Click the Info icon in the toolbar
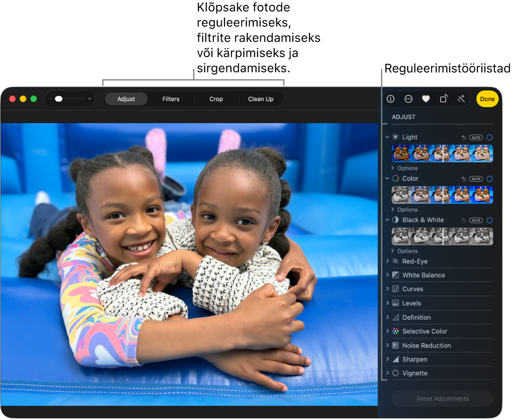This screenshot has height=420, width=516. pos(390,99)
